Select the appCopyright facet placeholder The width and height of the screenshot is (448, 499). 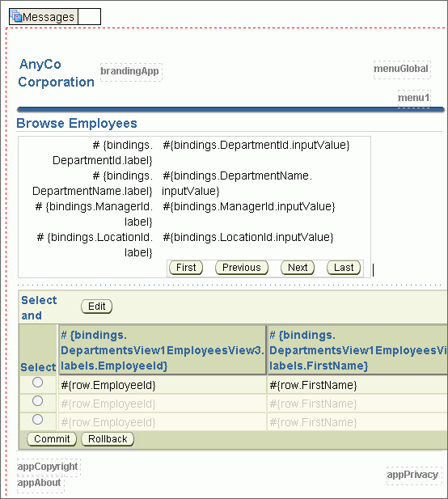coord(49,467)
